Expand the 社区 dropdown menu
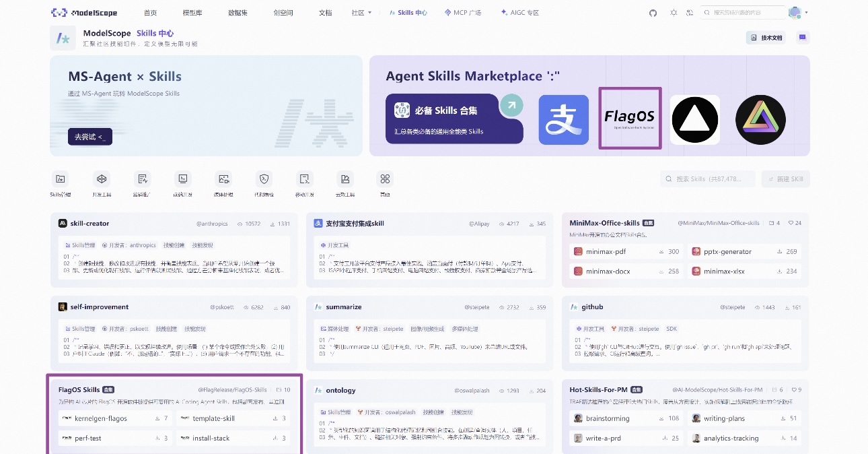 pos(363,13)
